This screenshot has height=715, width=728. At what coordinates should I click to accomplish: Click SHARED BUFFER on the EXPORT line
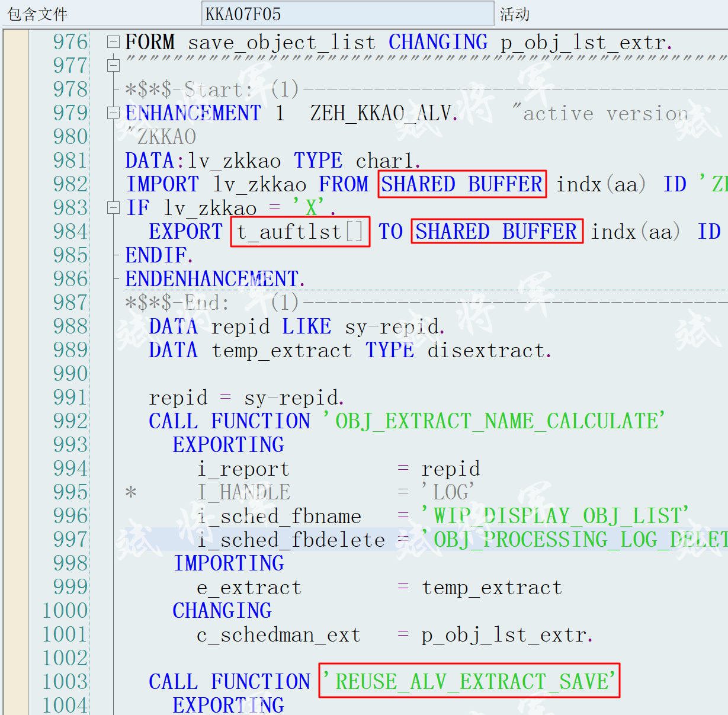click(496, 232)
